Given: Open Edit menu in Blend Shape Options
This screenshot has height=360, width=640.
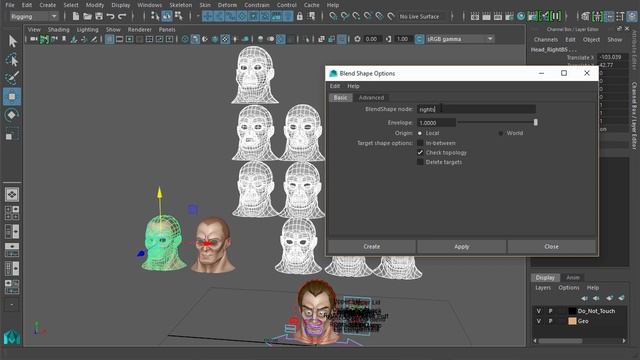Looking at the screenshot, I should [x=335, y=86].
